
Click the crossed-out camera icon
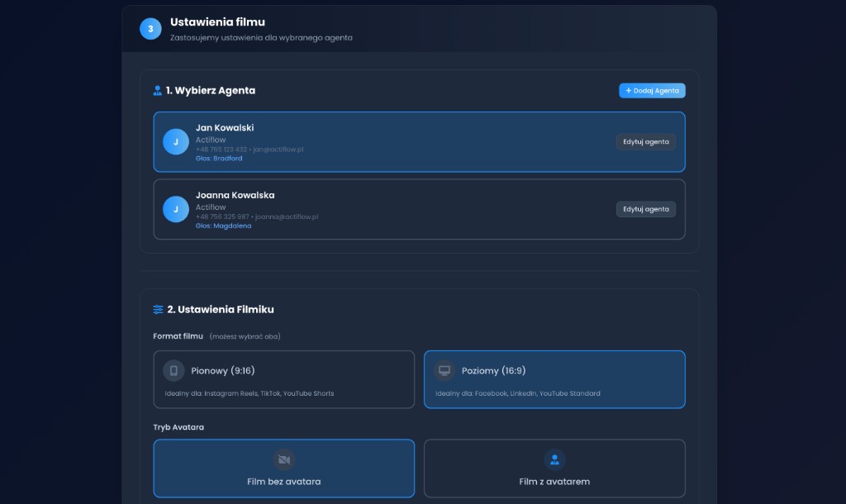point(284,459)
